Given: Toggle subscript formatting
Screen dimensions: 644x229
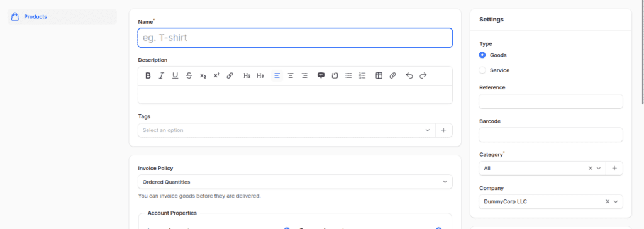Looking at the screenshot, I should (x=203, y=75).
